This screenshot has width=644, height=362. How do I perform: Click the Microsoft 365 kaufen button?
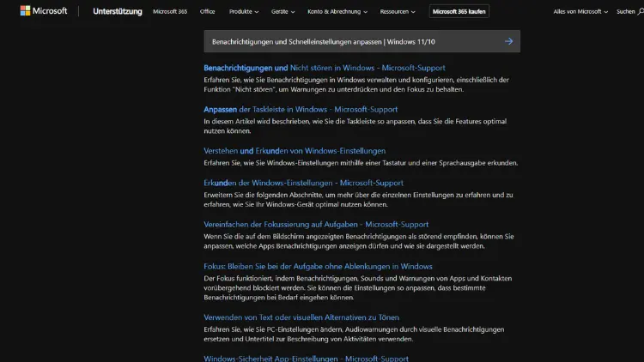(x=459, y=11)
